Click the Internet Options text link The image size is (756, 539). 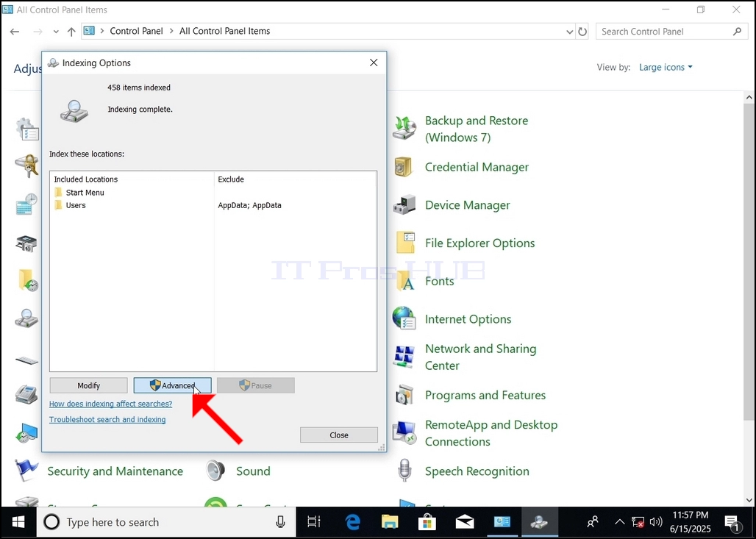pyautogui.click(x=468, y=319)
